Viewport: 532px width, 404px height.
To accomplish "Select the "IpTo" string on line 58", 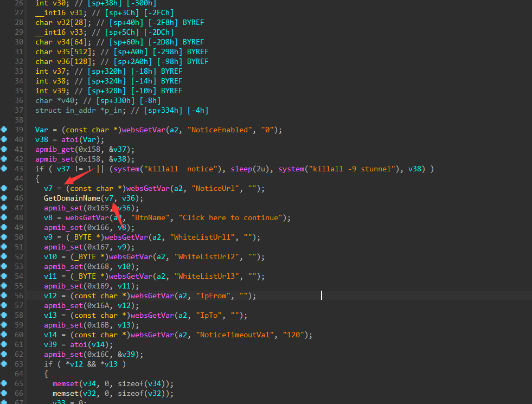I will point(209,316).
